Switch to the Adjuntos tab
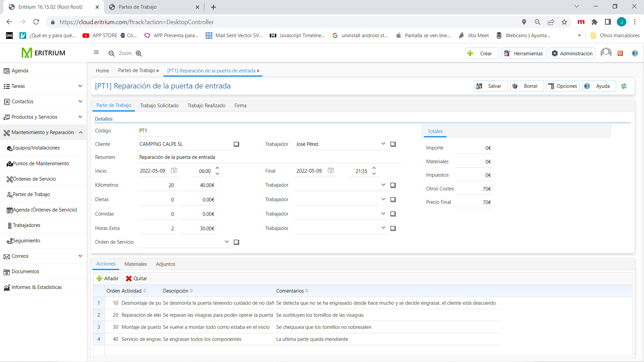Viewport: 644px width, 362px height. (x=165, y=264)
